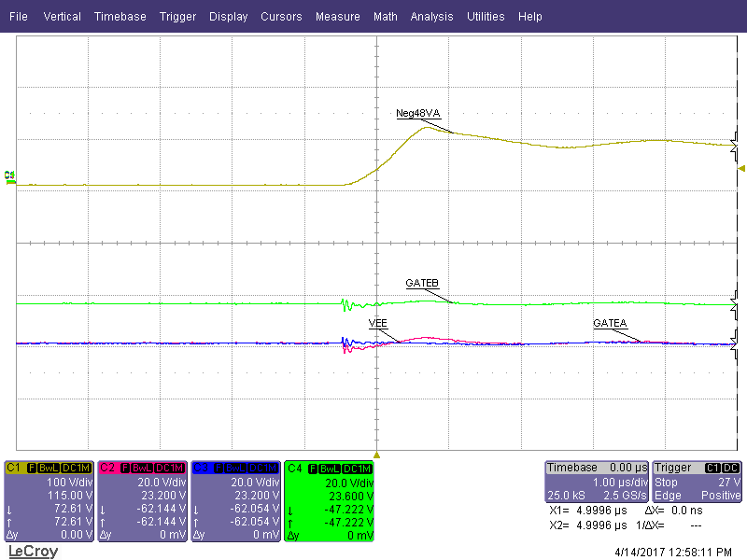Expand the Measure menu
747x560 pixels.
[x=337, y=17]
